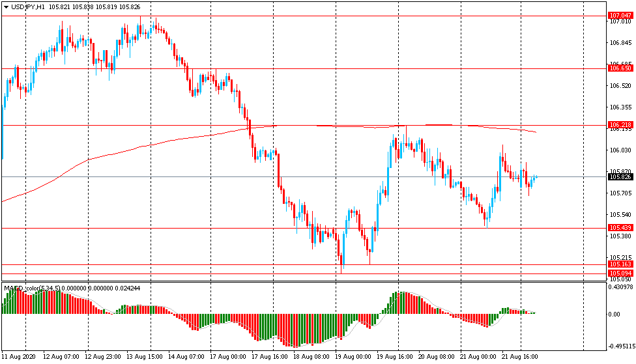Click the 106.520 price scale value

tap(620, 85)
